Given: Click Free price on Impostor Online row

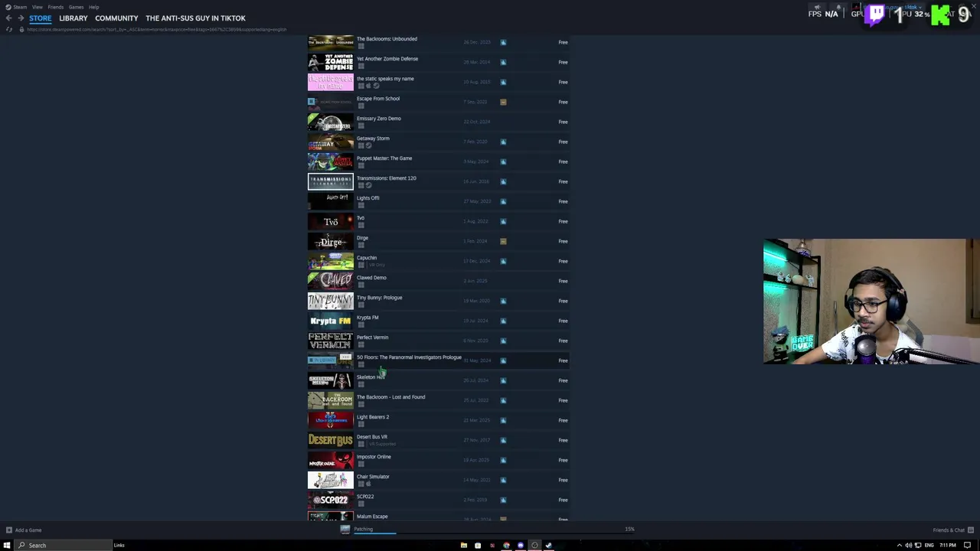Looking at the screenshot, I should coord(563,460).
